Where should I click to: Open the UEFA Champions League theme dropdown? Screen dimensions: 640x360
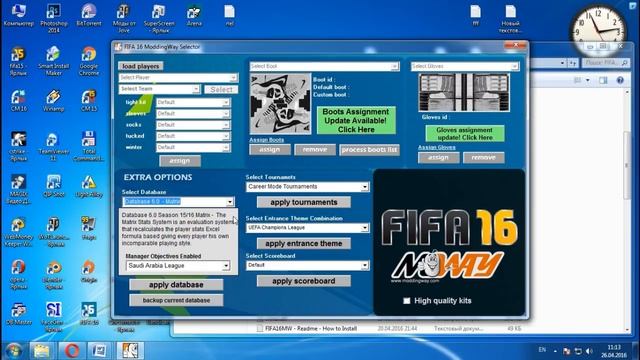point(364,228)
